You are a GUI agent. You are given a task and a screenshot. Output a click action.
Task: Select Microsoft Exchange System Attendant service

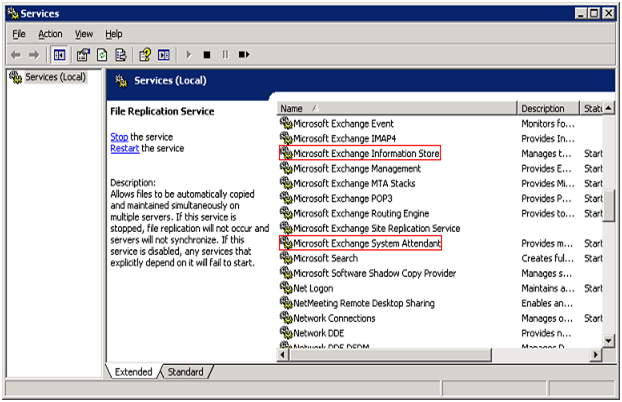click(x=367, y=243)
